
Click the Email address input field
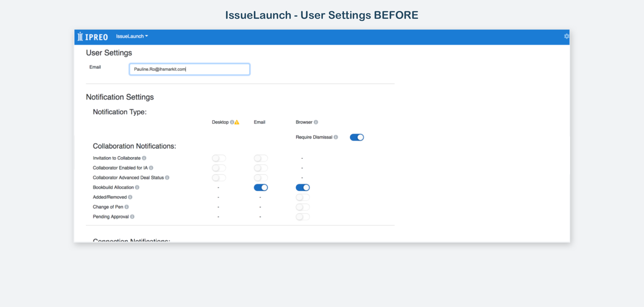[x=189, y=69]
